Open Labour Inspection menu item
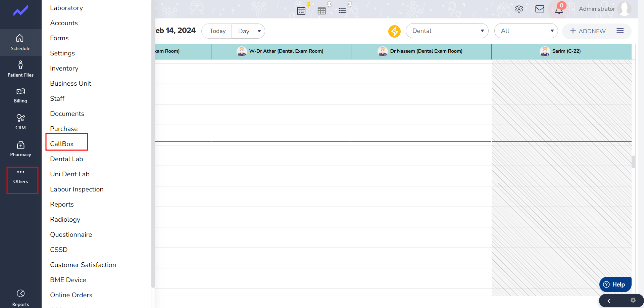 (x=77, y=189)
